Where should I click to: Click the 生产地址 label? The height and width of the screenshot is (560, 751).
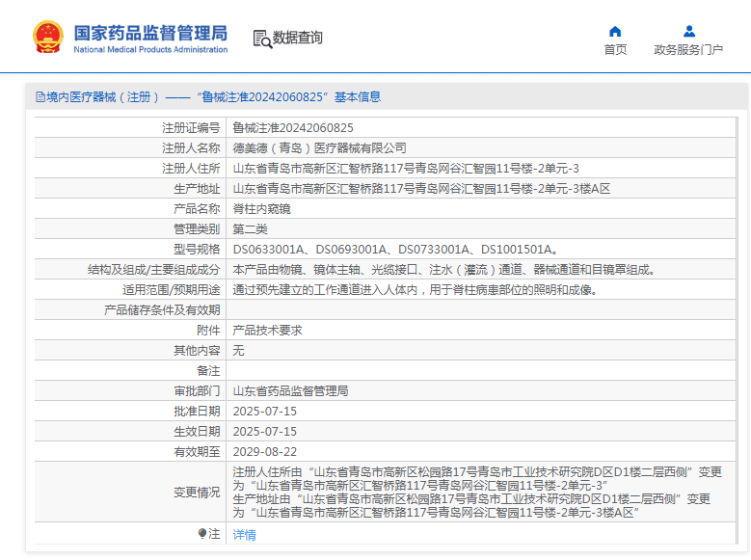click(197, 189)
